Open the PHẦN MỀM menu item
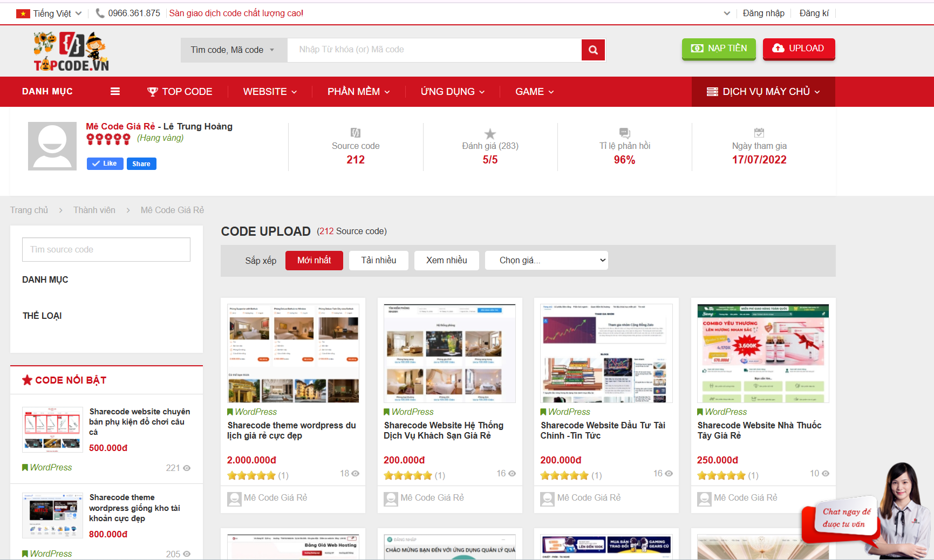This screenshot has height=560, width=934. [x=358, y=92]
